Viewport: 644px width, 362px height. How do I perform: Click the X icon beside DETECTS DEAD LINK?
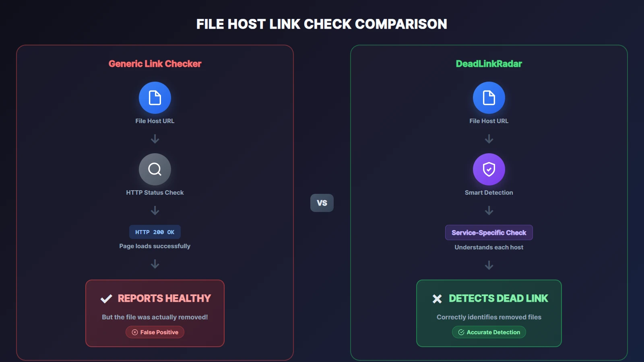click(437, 299)
